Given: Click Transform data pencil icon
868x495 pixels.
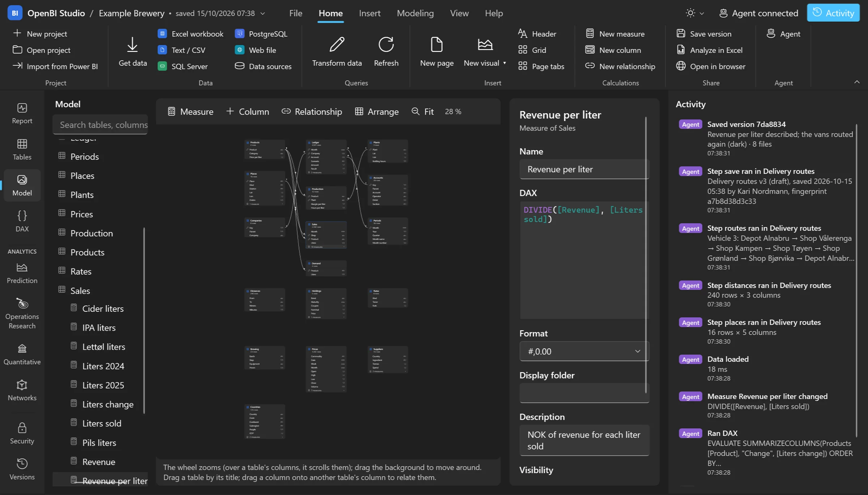Looking at the screenshot, I should pos(337,44).
